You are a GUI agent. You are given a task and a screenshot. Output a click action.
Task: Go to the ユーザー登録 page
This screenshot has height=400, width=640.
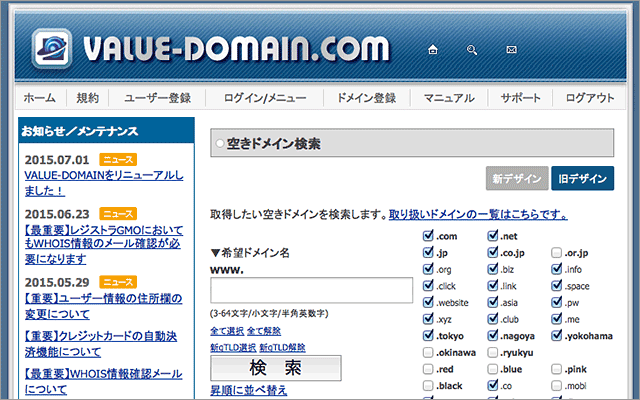157,98
